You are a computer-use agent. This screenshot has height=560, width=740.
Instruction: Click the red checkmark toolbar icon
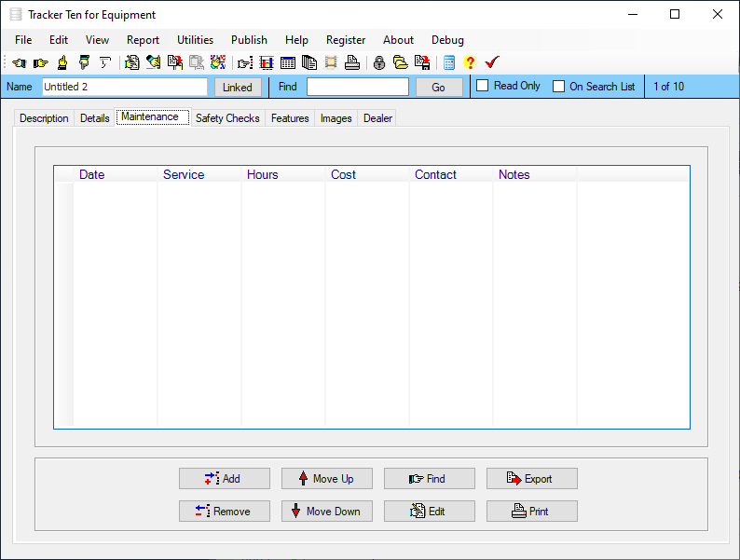[x=492, y=62]
